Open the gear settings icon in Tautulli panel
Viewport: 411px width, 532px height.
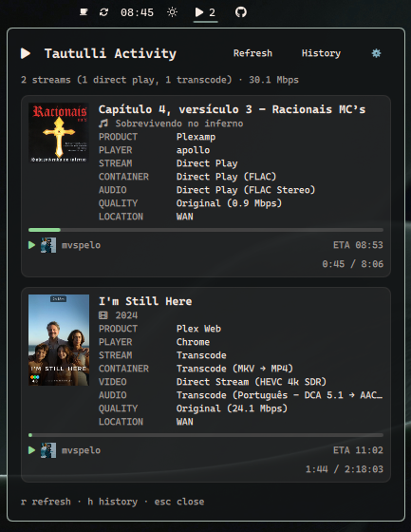(x=377, y=53)
